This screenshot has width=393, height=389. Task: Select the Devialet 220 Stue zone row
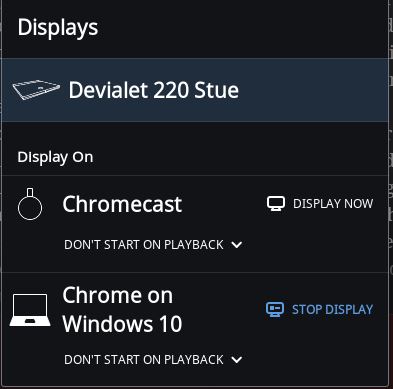tap(195, 90)
